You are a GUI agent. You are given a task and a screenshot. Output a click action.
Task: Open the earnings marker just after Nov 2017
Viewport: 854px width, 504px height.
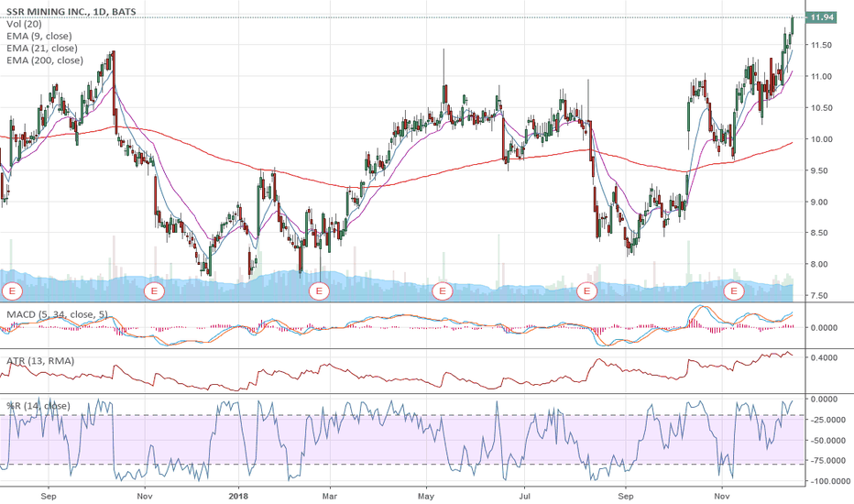(154, 291)
